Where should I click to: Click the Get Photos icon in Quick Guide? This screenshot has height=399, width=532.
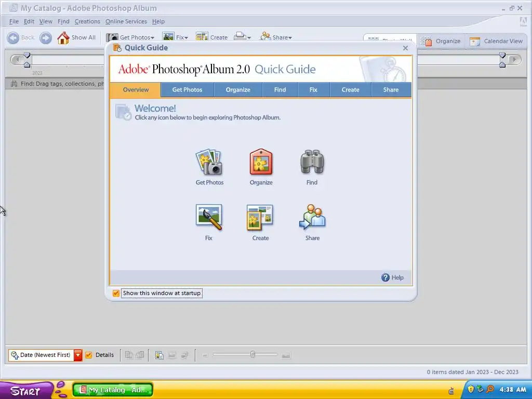point(209,162)
